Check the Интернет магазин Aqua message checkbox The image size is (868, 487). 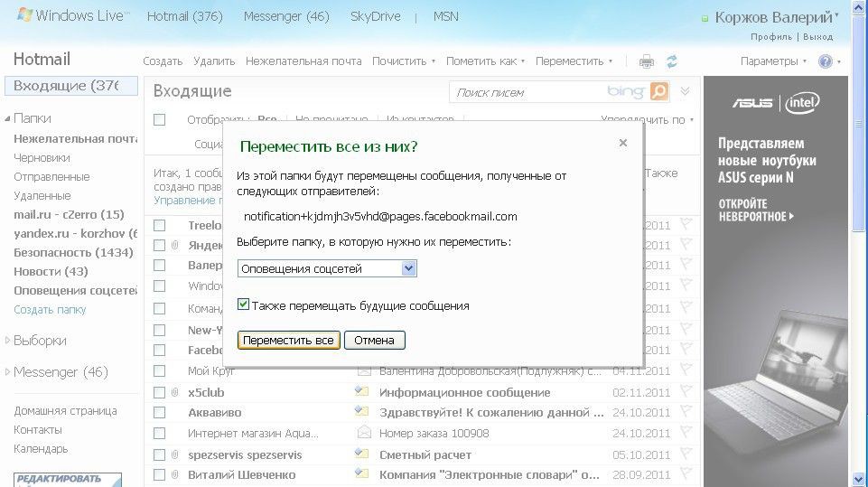tap(160, 434)
